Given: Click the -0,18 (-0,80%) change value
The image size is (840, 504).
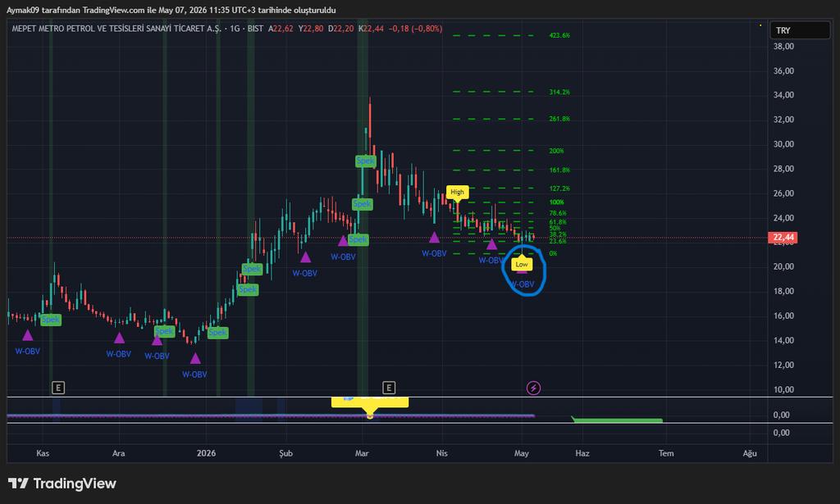Looking at the screenshot, I should 415,29.
